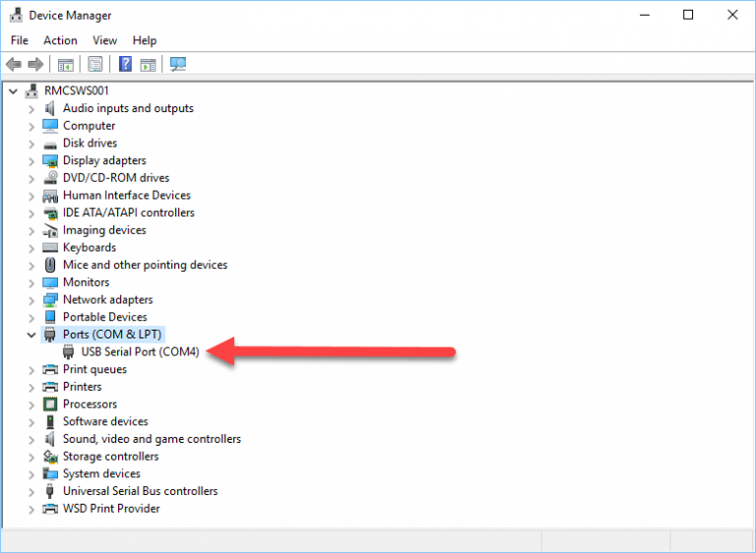Click the Show/Hide Action Pane toolbar icon

(148, 64)
